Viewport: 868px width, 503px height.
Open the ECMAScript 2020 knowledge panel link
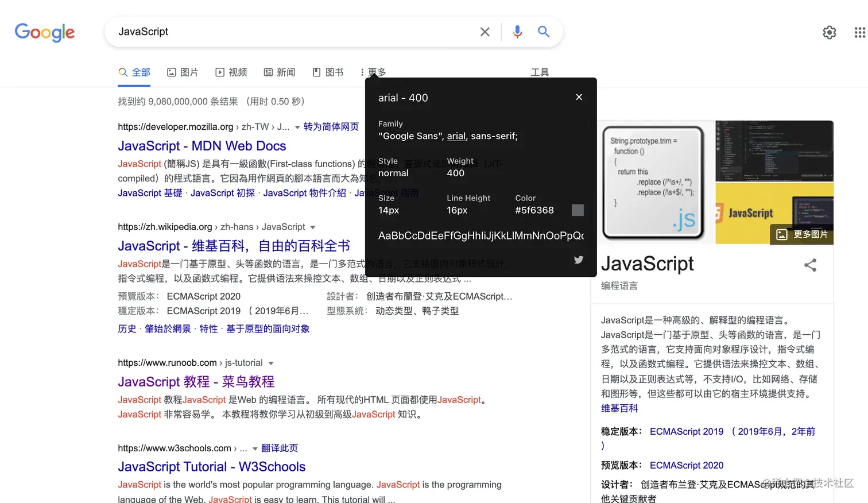687,465
